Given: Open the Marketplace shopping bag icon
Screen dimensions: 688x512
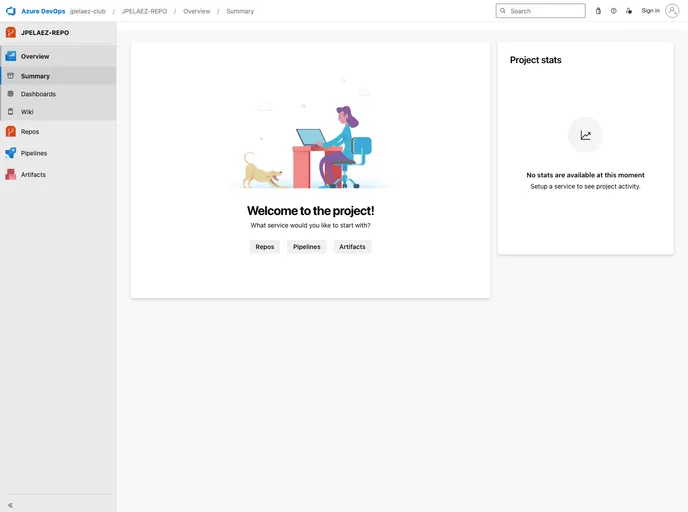Looking at the screenshot, I should coord(598,11).
